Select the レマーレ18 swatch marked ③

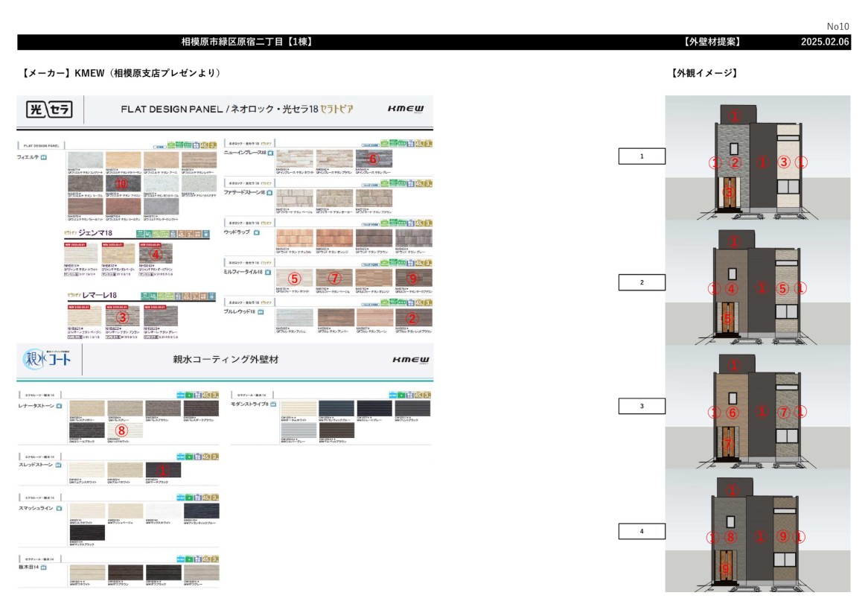(122, 317)
